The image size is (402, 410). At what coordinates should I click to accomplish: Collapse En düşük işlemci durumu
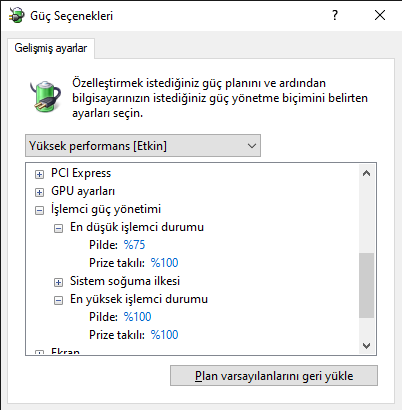pos(58,228)
